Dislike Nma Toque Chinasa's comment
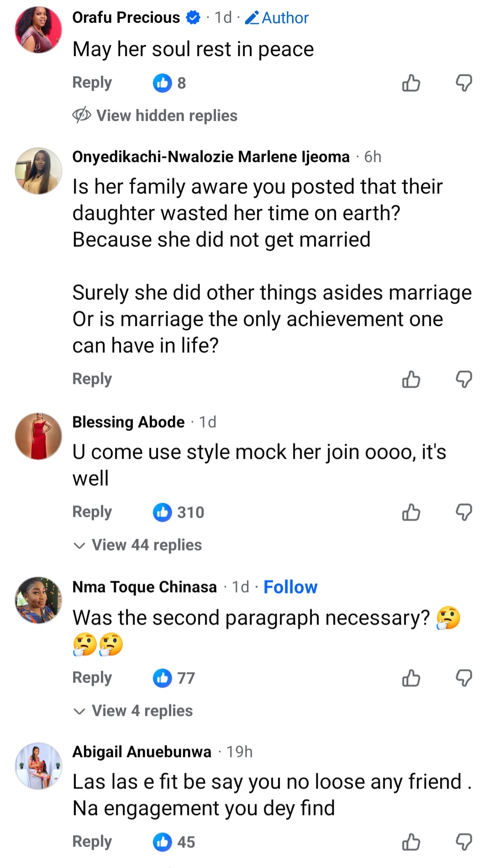Image resolution: width=493 pixels, height=868 pixels. (x=464, y=678)
